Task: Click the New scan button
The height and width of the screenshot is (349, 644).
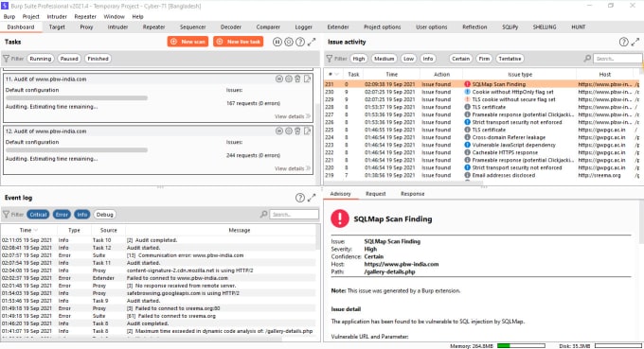Action: pos(188,42)
